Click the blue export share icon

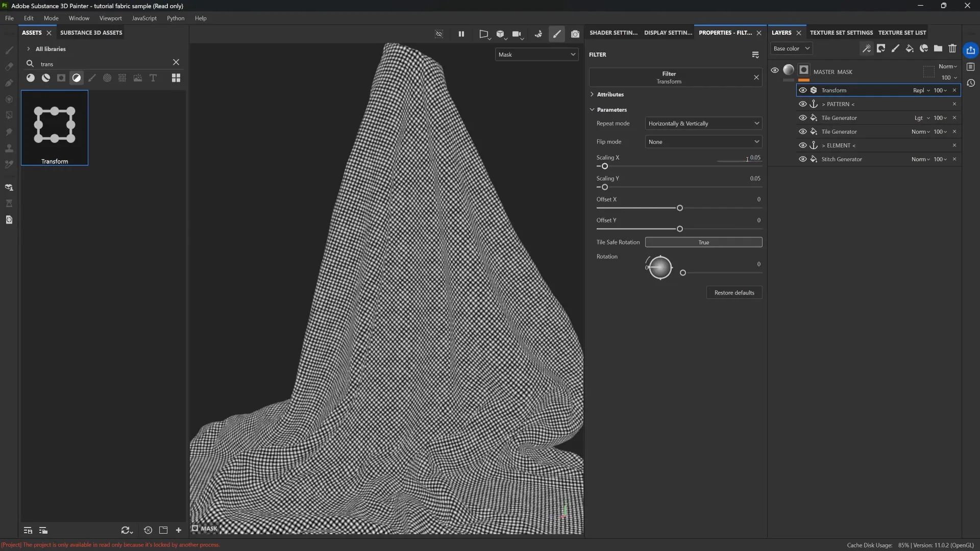pyautogui.click(x=970, y=50)
